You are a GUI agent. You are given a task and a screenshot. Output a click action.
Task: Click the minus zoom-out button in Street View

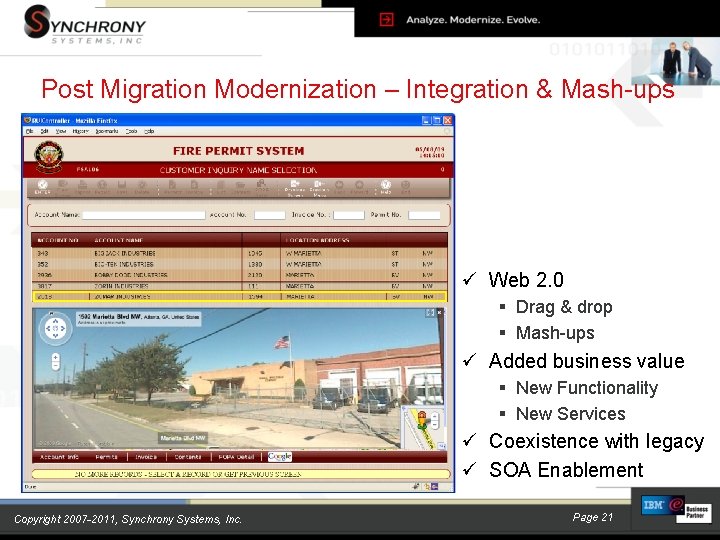click(x=56, y=366)
